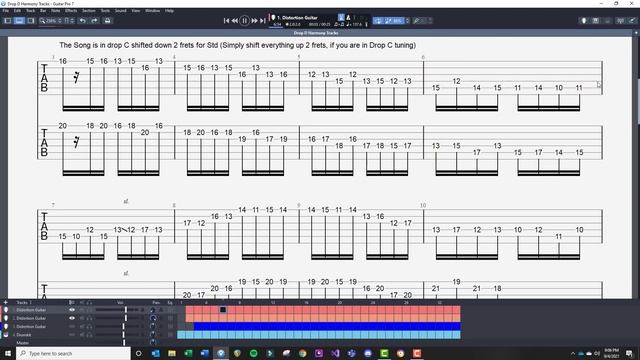This screenshot has height=360, width=640.
Task: Open the Edit menu
Action: click(x=17, y=11)
